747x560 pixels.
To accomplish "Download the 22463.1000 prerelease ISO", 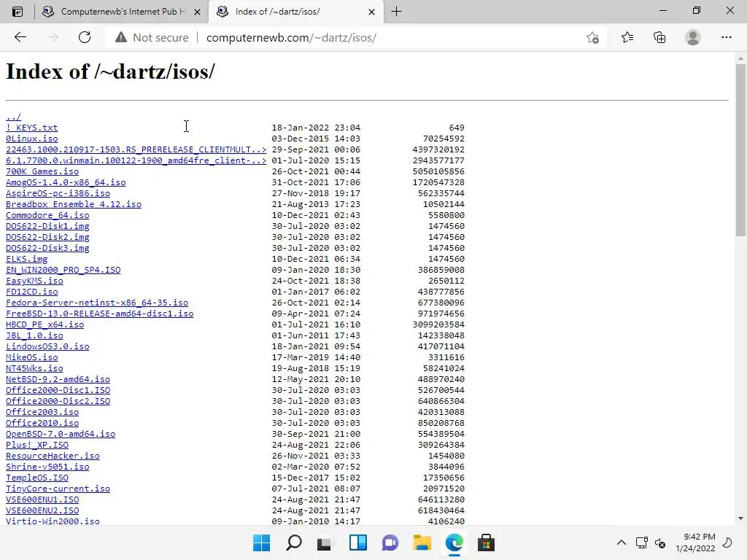I will pos(136,149).
